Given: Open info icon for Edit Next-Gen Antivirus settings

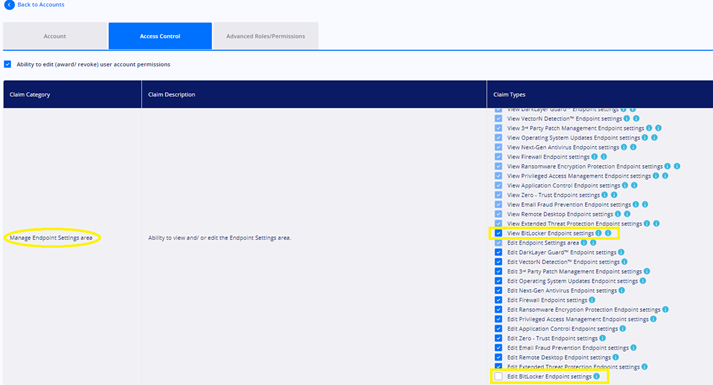Looking at the screenshot, I should pyautogui.click(x=622, y=290).
